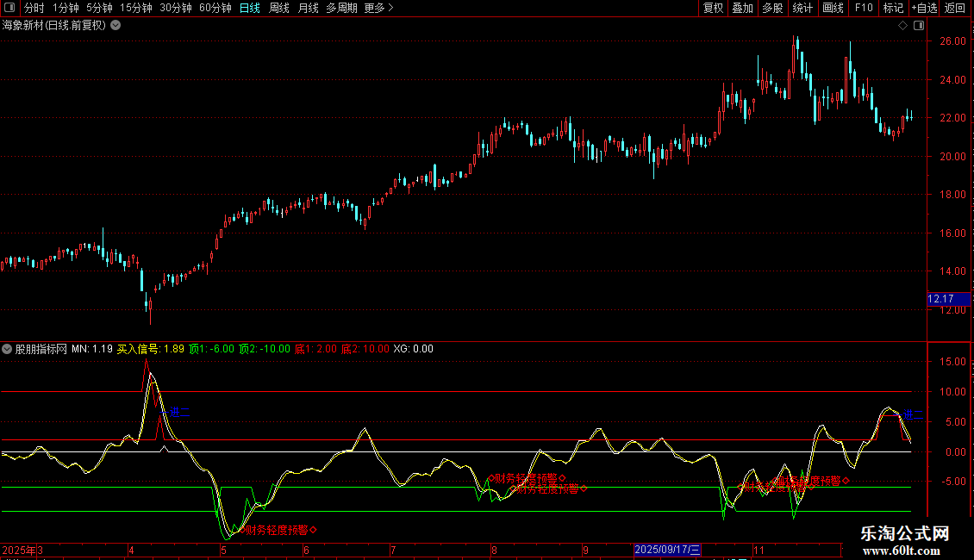
Task: Open the 多股 multi-stock view
Action: pyautogui.click(x=772, y=8)
